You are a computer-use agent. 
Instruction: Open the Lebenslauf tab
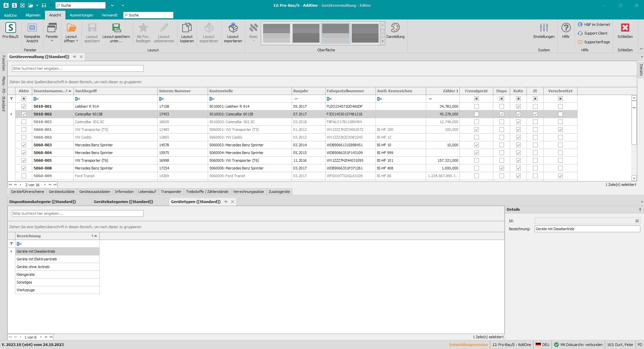(x=147, y=192)
